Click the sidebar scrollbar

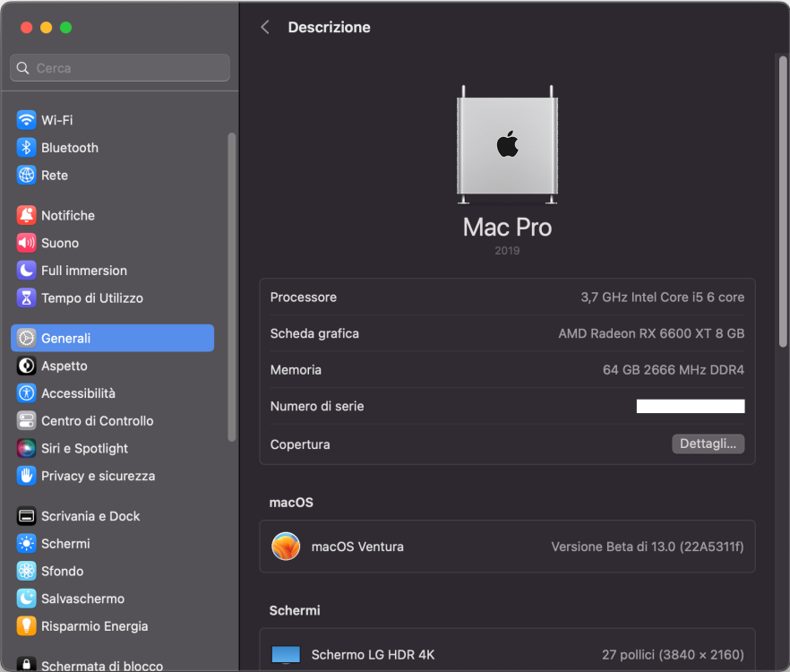[x=232, y=288]
